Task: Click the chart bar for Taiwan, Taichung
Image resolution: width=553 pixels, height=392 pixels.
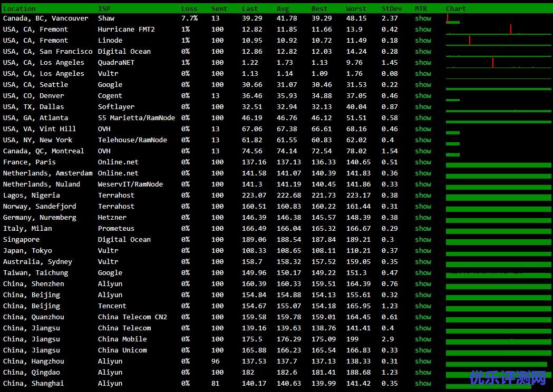Action: pyautogui.click(x=498, y=276)
